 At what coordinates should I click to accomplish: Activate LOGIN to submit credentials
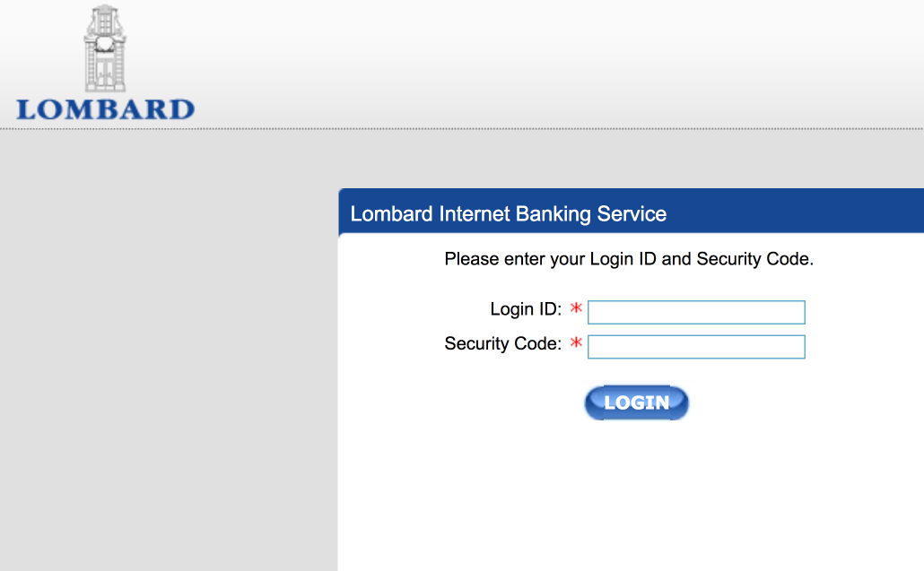point(636,402)
